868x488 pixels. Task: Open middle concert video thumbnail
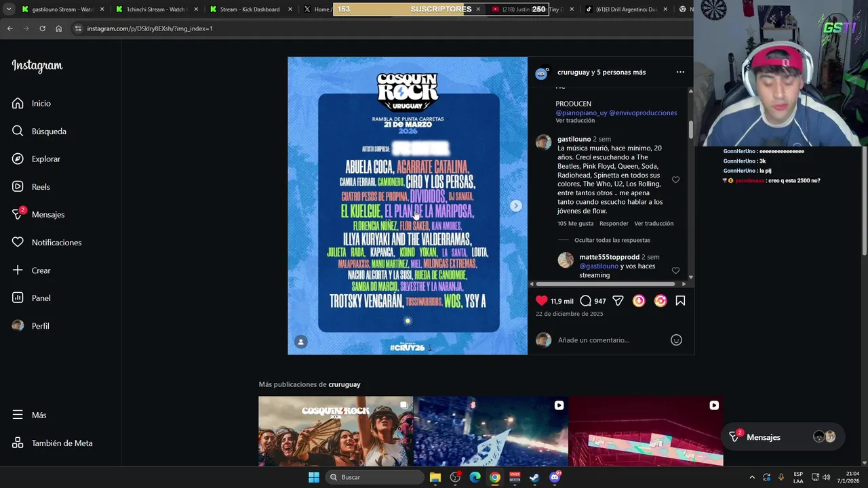click(491, 431)
